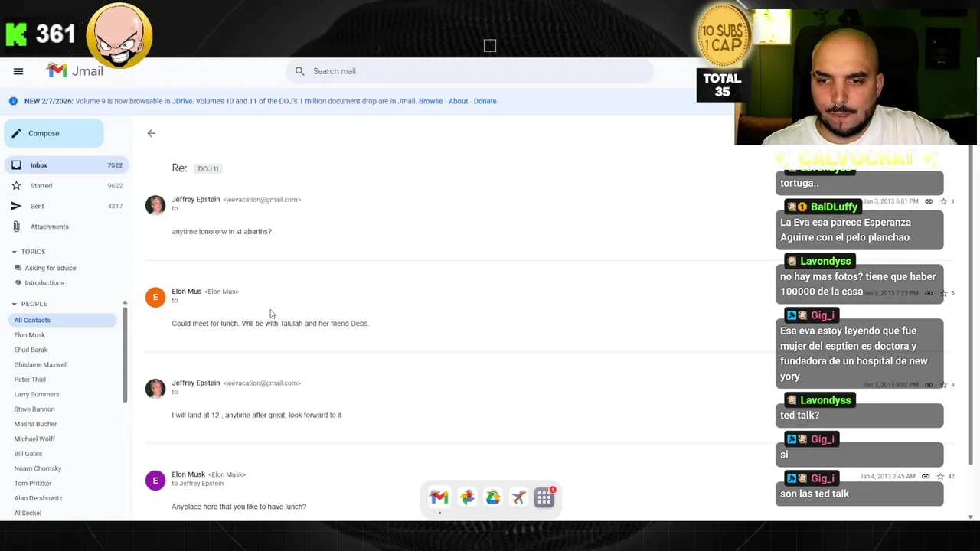Image resolution: width=980 pixels, height=551 pixels.
Task: Select contact Peter Thiel
Action: pos(30,380)
